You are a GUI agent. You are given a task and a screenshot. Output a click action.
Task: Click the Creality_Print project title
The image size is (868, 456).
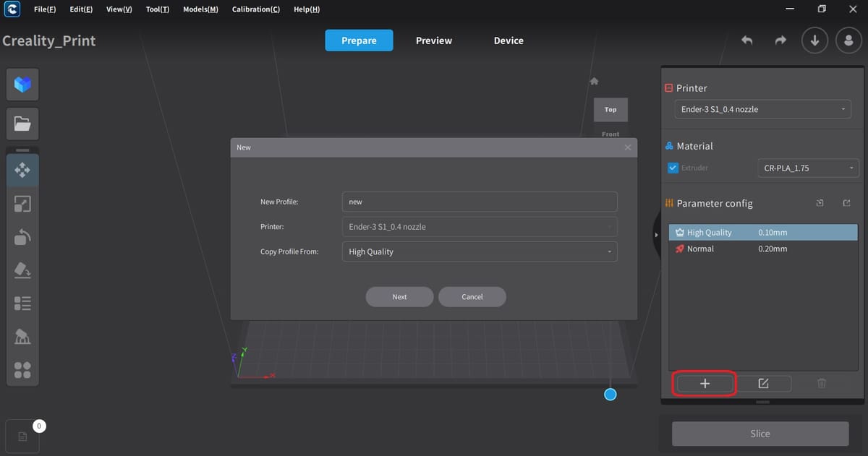(49, 40)
